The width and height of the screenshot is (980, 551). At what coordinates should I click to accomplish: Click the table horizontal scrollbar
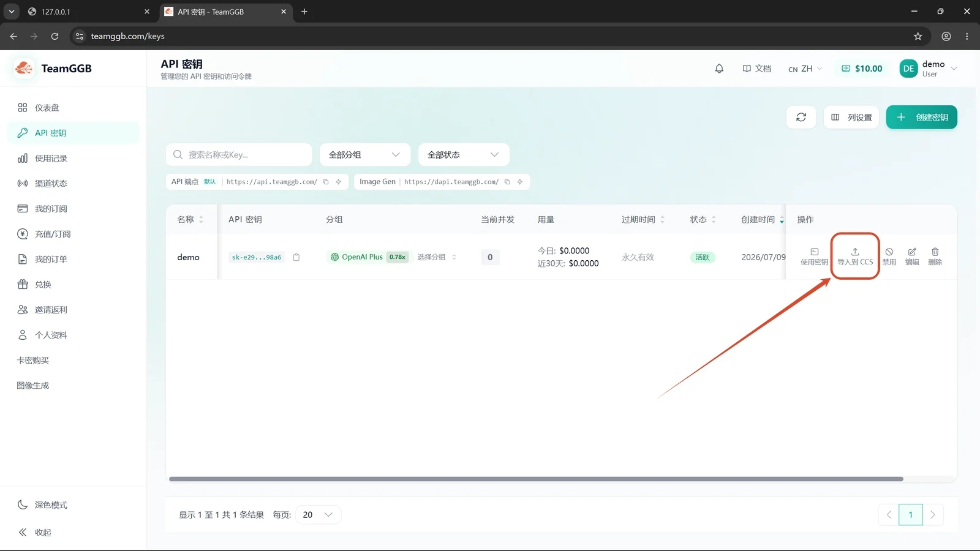point(536,479)
